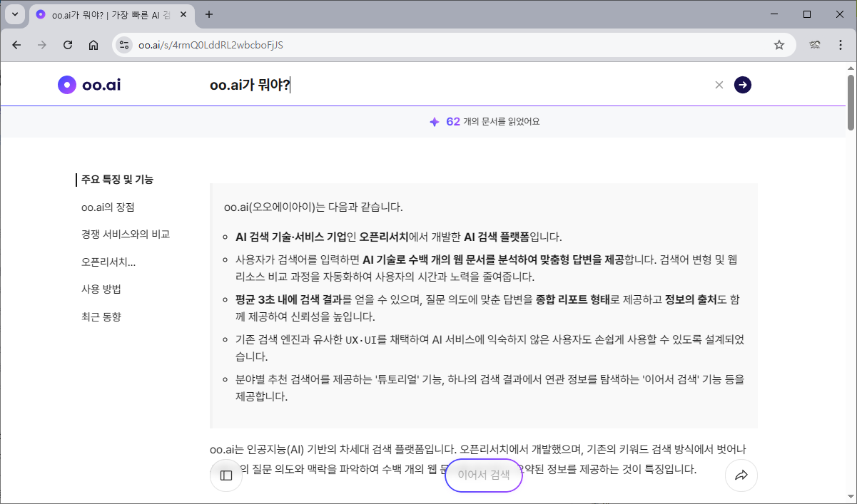The image size is (857, 504).
Task: Jump to 주요 특징 및 기능 section
Action: pos(118,180)
